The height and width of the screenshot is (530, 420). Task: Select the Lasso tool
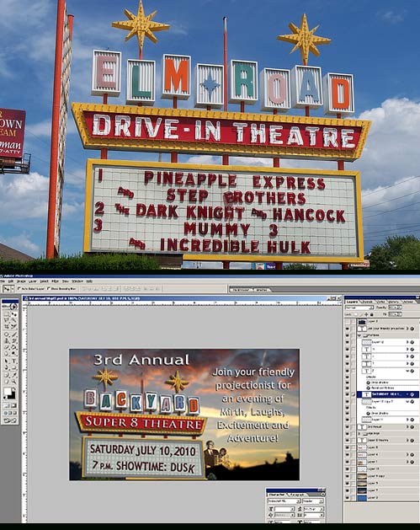[6, 319]
